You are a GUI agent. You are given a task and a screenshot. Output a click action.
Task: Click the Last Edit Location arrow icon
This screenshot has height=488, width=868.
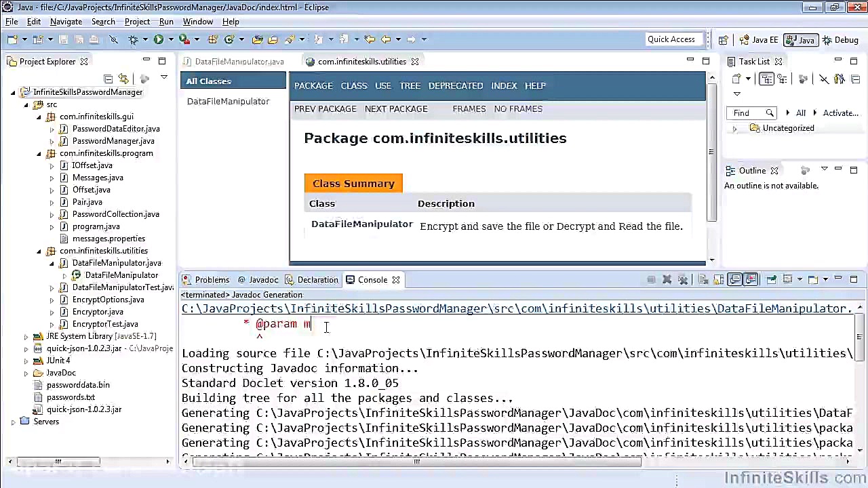(x=370, y=39)
